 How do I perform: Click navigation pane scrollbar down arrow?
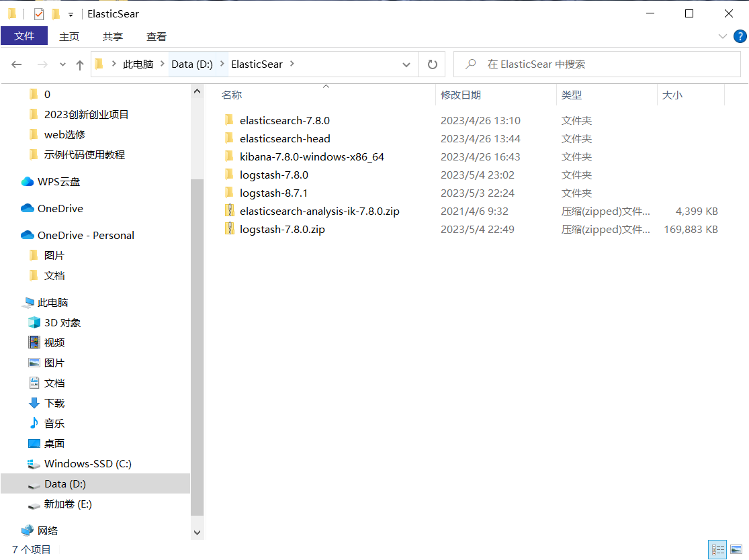coord(197,532)
